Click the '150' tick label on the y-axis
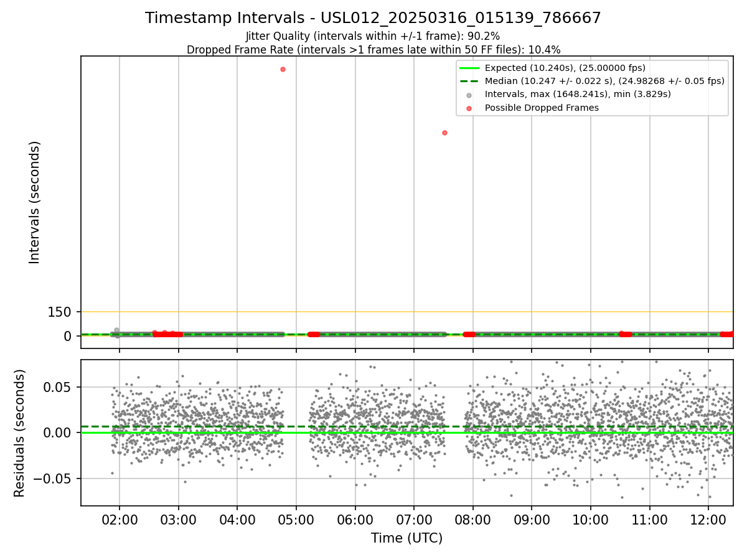747x560 pixels. [x=60, y=312]
